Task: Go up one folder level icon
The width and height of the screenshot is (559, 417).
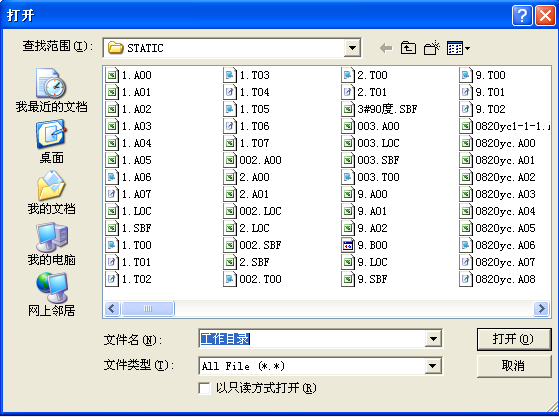Action: tap(408, 48)
